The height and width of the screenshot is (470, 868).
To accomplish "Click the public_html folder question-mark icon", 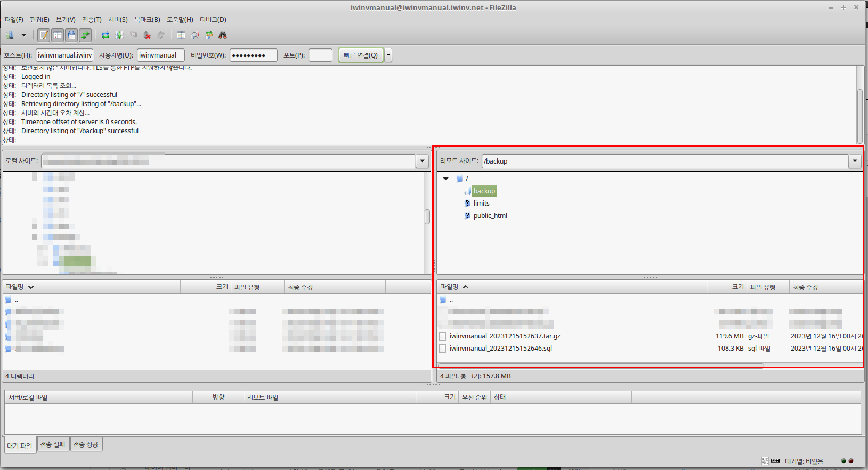I will coord(467,215).
